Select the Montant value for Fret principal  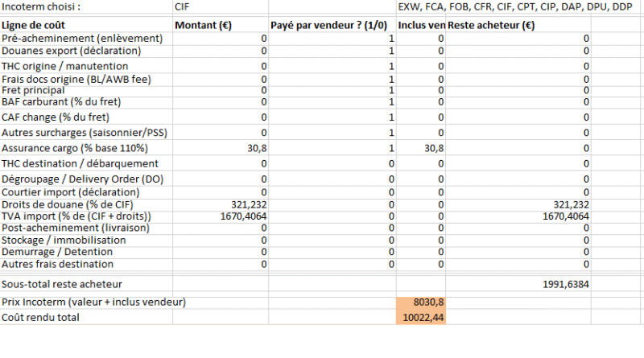pos(221,91)
